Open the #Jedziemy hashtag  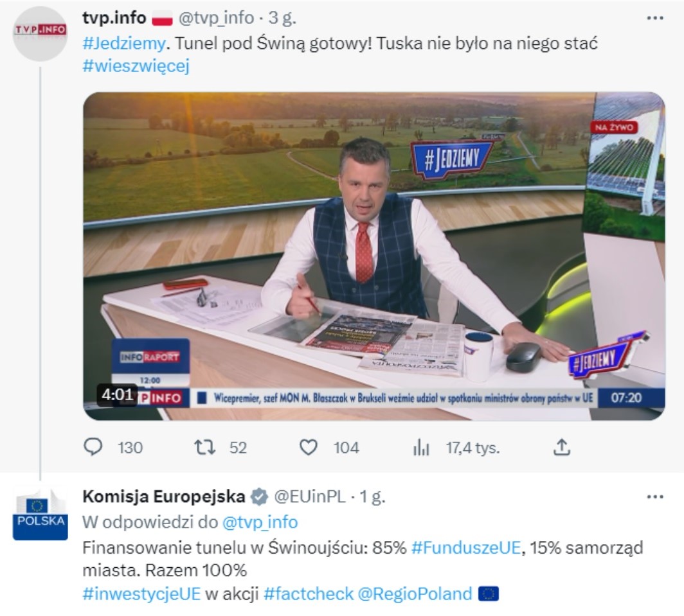point(124,44)
